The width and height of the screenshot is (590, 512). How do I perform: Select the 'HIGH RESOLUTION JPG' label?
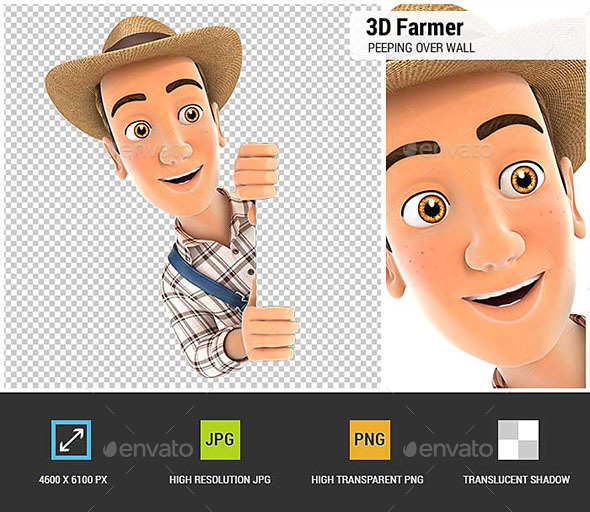click(220, 480)
